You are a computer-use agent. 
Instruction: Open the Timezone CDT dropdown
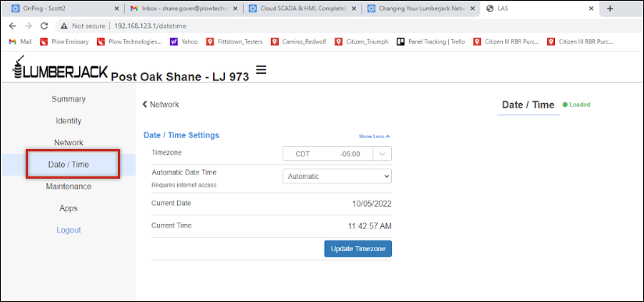pyautogui.click(x=336, y=154)
